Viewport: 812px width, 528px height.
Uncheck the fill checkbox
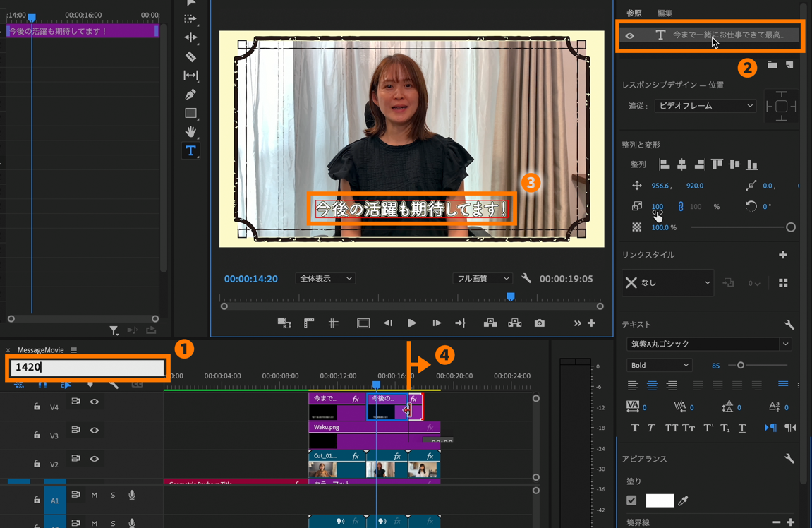(631, 500)
